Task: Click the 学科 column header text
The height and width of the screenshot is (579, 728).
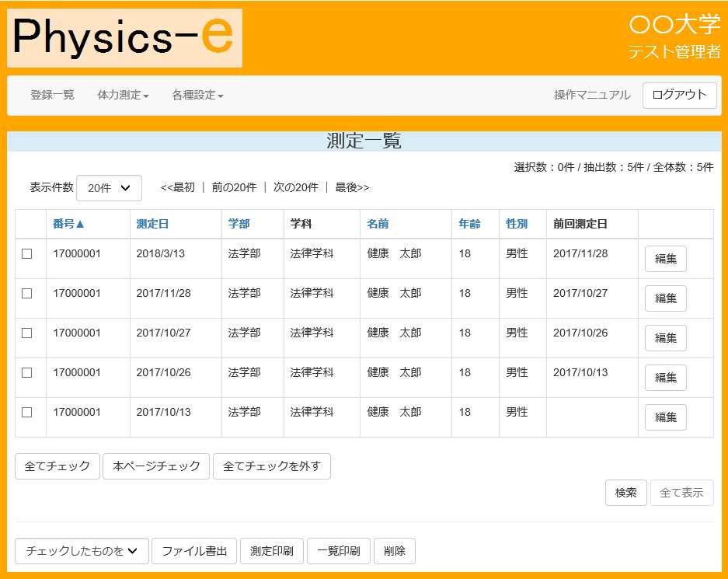Action: pos(301,224)
